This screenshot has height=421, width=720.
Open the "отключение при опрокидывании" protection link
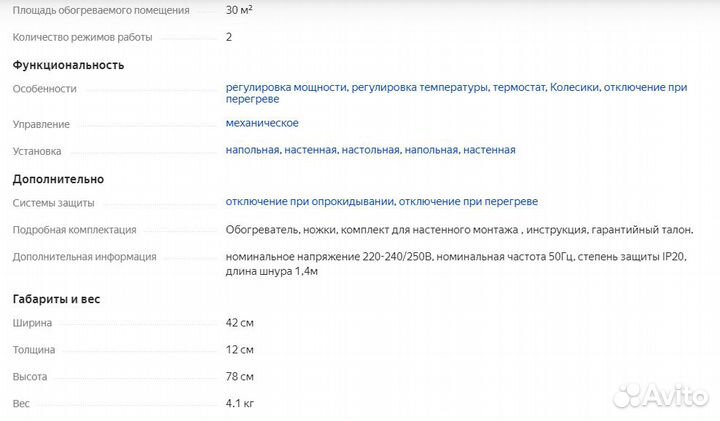tap(310, 202)
